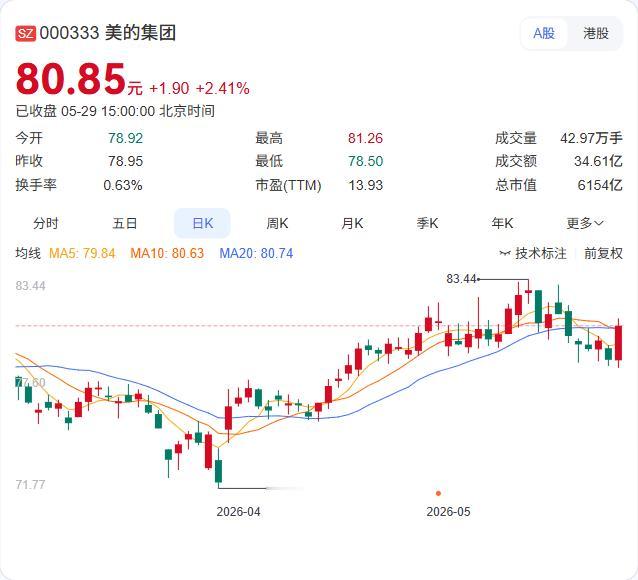Image resolution: width=638 pixels, height=580 pixels.
Task: Switch to the 港股 market toggle
Action: click(596, 33)
